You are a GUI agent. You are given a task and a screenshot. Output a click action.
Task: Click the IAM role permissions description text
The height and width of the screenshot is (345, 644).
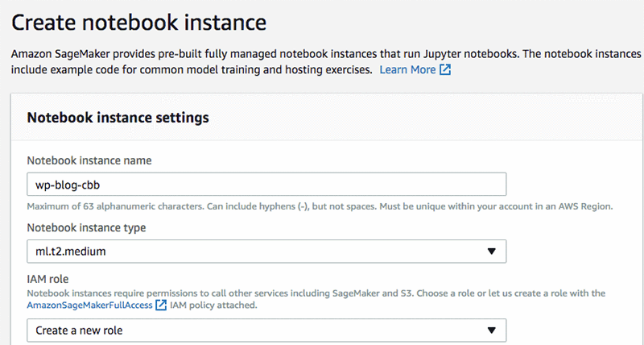click(314, 293)
